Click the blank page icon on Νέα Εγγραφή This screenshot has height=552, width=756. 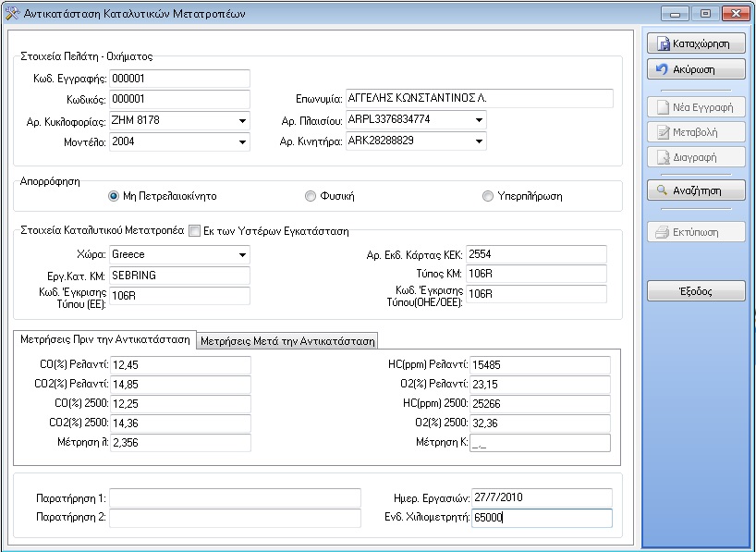coord(664,107)
